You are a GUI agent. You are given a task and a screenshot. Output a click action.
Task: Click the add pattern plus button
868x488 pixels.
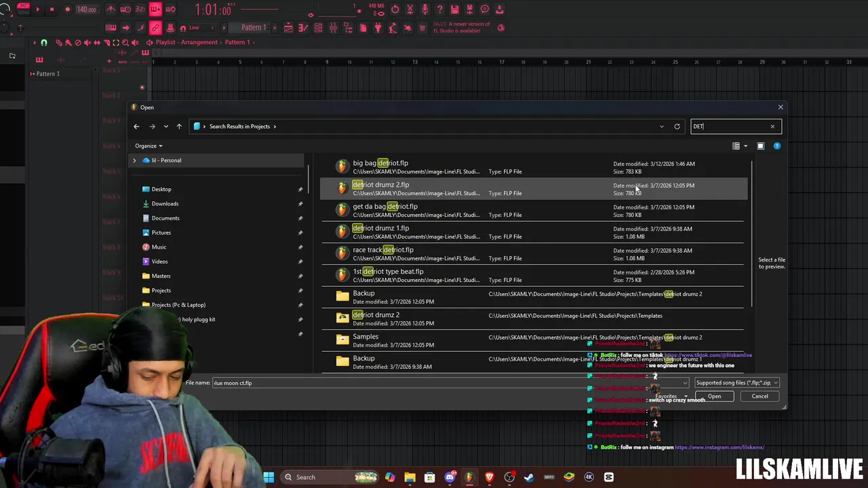tap(275, 28)
